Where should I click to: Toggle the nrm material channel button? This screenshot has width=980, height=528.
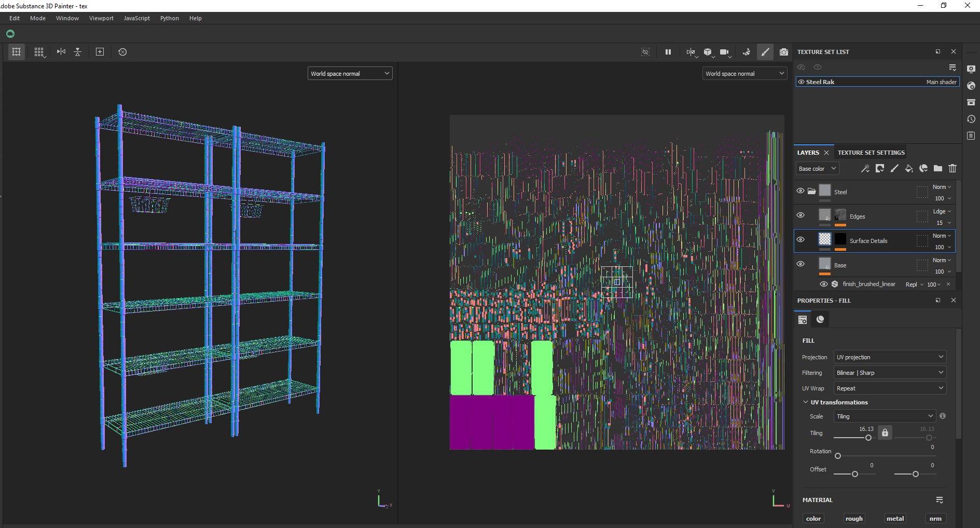click(935, 519)
